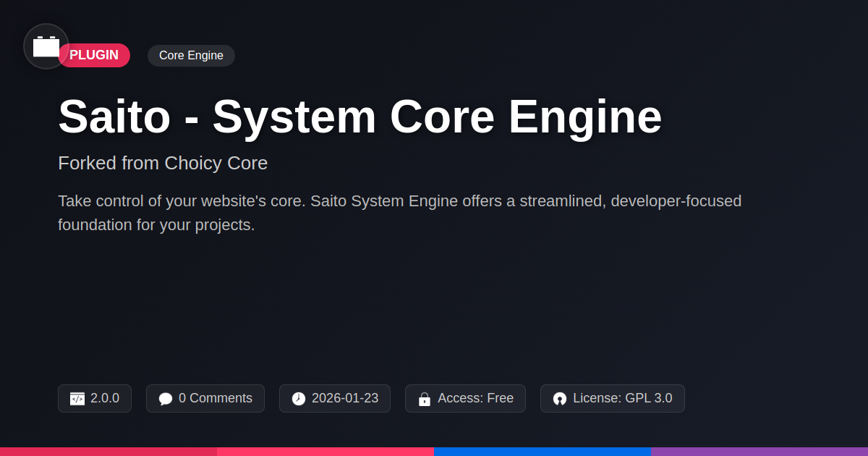Click the open source license icon
Image resolution: width=868 pixels, height=456 pixels.
click(560, 399)
